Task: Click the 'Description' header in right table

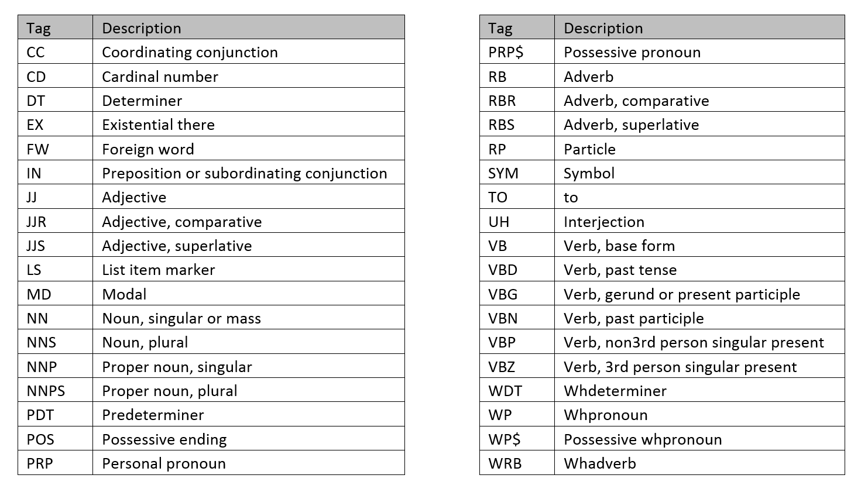Action: [x=603, y=28]
